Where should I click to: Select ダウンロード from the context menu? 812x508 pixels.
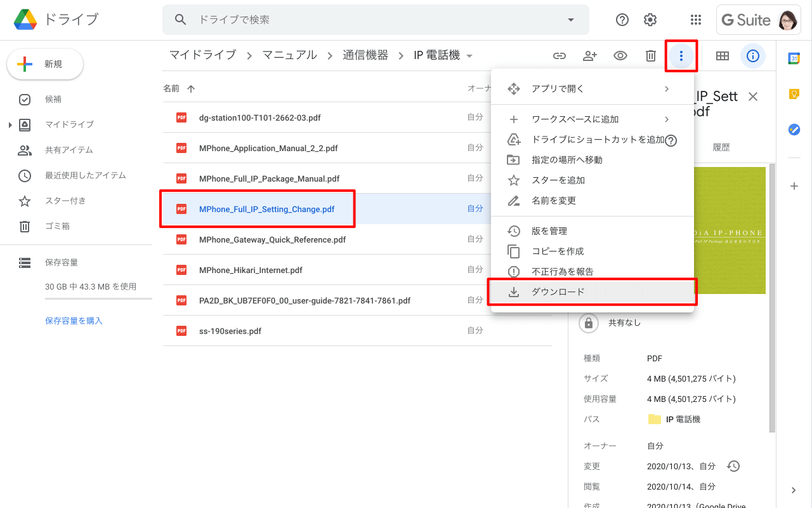pyautogui.click(x=558, y=292)
